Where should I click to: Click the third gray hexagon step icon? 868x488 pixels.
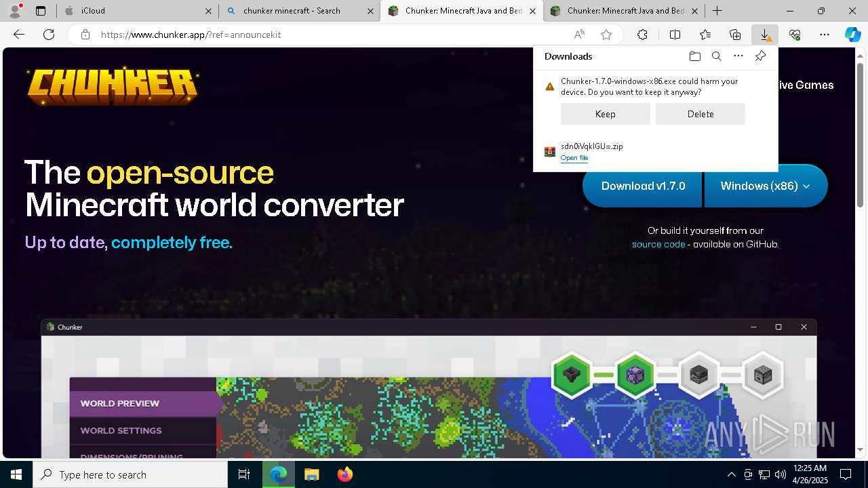coord(699,375)
